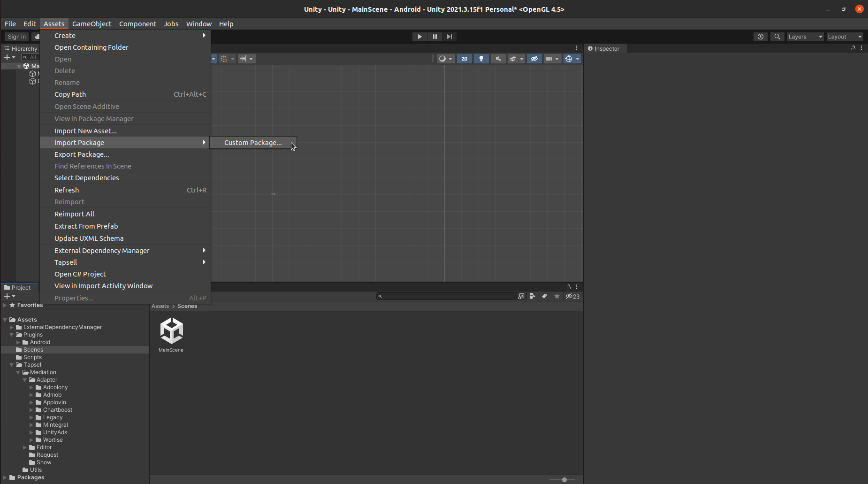Open the Component menu
Screen dimensions: 868x484
coord(137,23)
